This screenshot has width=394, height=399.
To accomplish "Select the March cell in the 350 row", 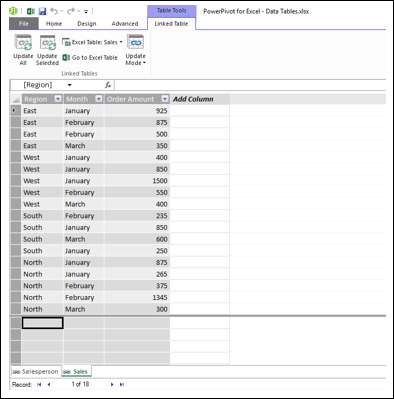I will (x=84, y=146).
